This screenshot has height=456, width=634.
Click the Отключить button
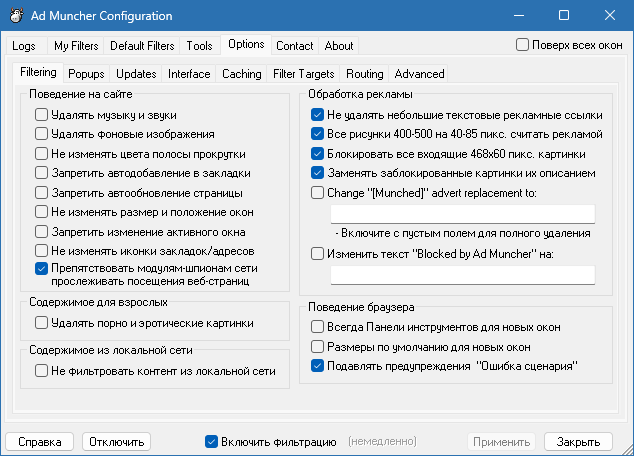[116, 441]
